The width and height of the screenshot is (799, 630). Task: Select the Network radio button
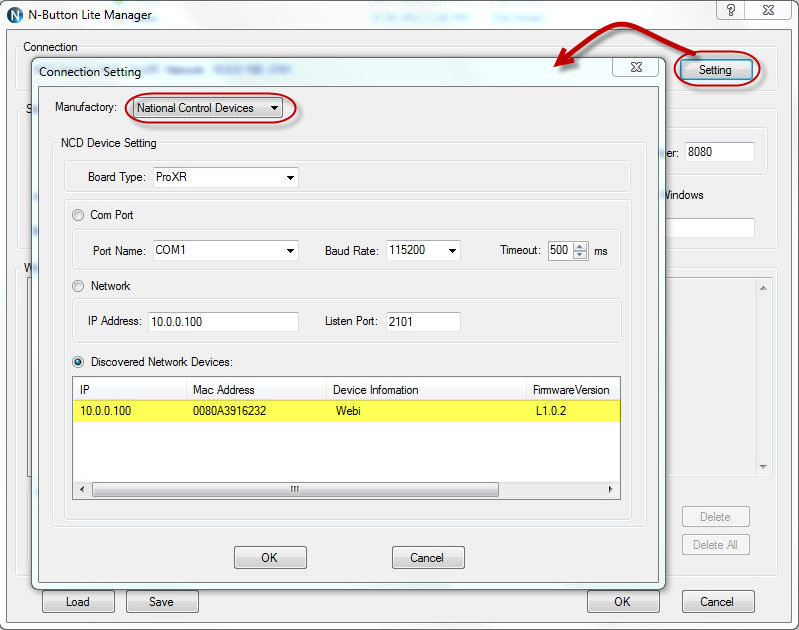pos(78,286)
